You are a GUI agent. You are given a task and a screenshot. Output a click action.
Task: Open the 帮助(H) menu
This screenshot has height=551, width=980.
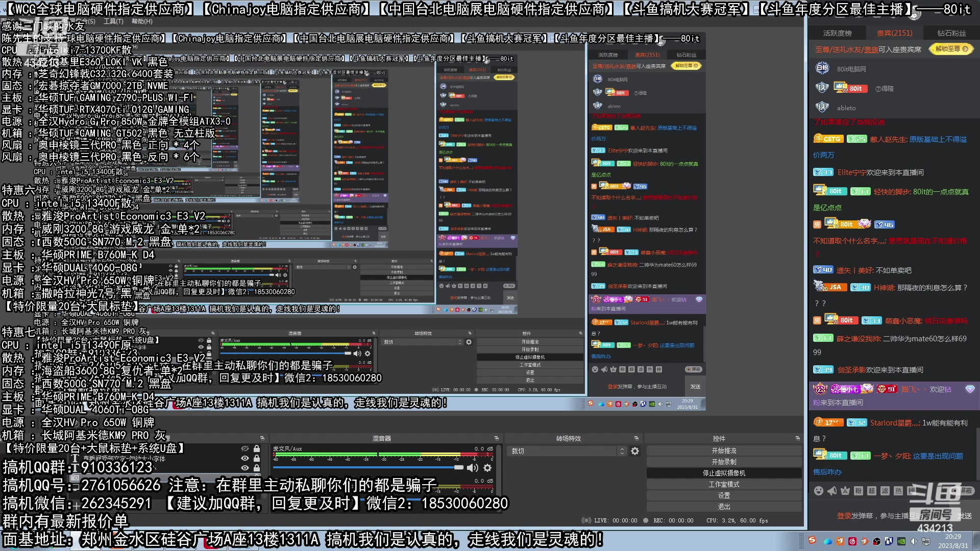(142, 21)
